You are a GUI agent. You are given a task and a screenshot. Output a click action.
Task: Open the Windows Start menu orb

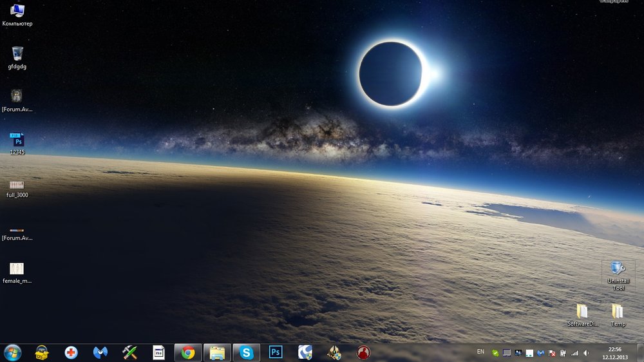coord(12,352)
